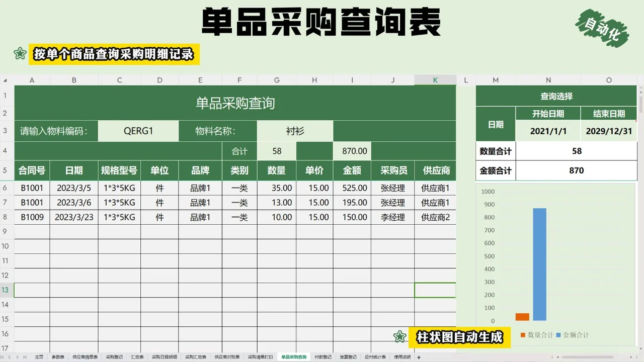Click the next-sheet navigation arrow

[19, 356]
